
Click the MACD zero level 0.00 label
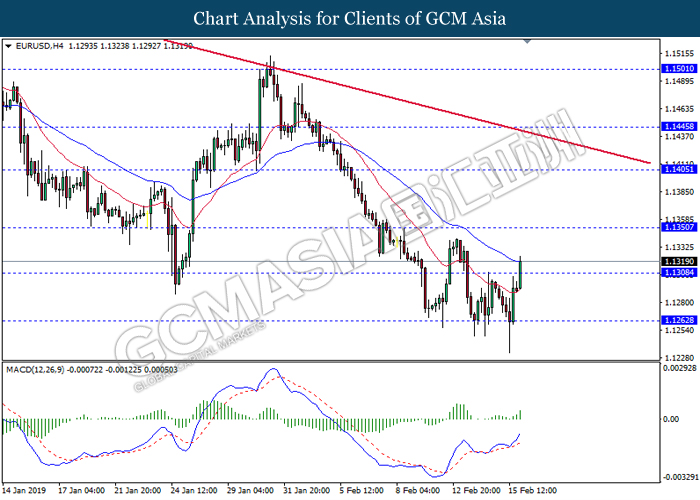click(x=671, y=419)
